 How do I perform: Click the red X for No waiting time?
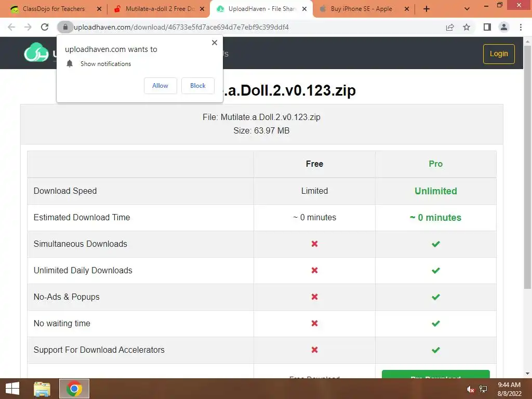(x=314, y=323)
